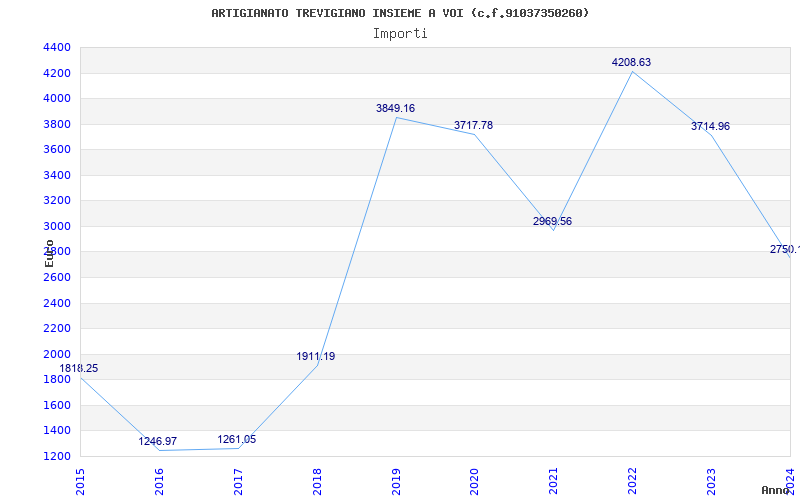Click the 1911.19 data label
The height and width of the screenshot is (500, 800).
(x=316, y=356)
